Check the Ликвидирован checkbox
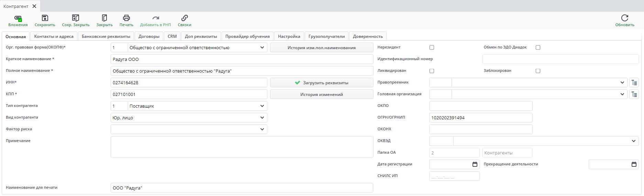This screenshot has width=644, height=196. [432, 71]
